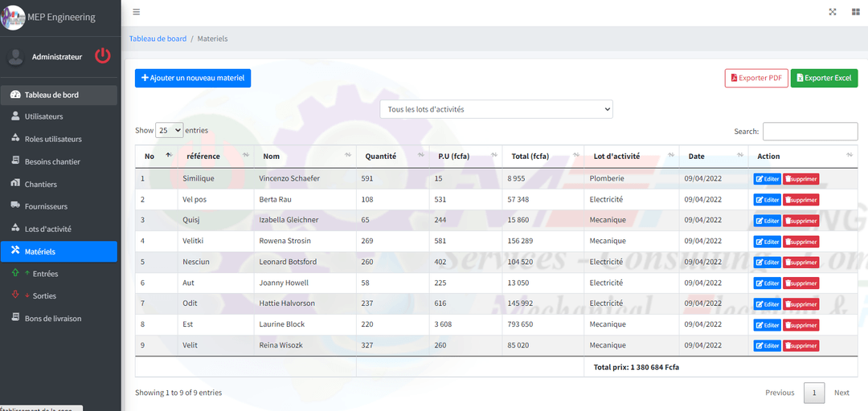Click the Search input field
Screen dimensions: 868x411
pyautogui.click(x=809, y=132)
